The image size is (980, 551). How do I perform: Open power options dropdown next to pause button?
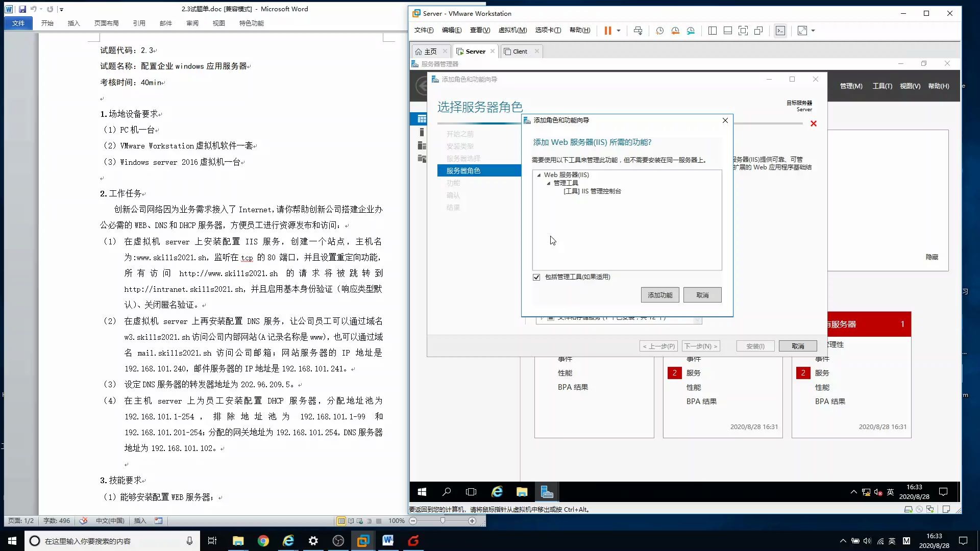(619, 31)
